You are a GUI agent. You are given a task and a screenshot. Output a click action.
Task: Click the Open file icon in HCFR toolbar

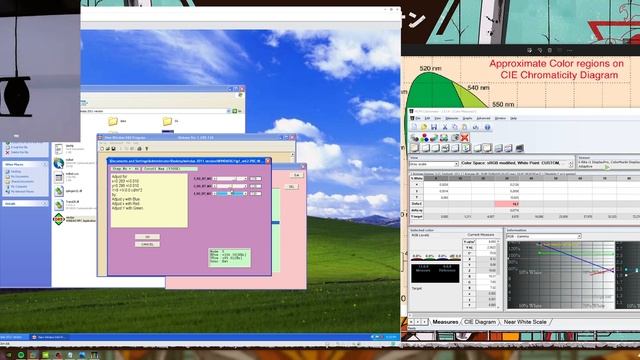point(424,127)
